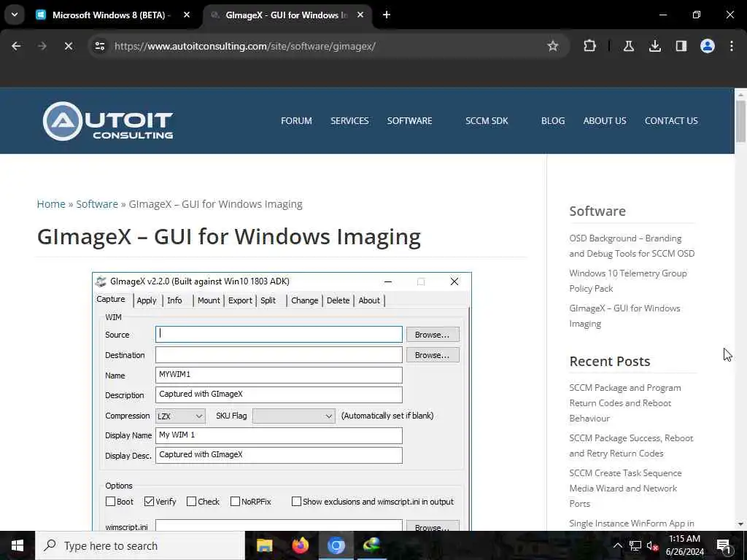Image resolution: width=747 pixels, height=560 pixels.
Task: Open Windows 10 Telemetry Group Policy Pack link
Action: [x=628, y=281]
